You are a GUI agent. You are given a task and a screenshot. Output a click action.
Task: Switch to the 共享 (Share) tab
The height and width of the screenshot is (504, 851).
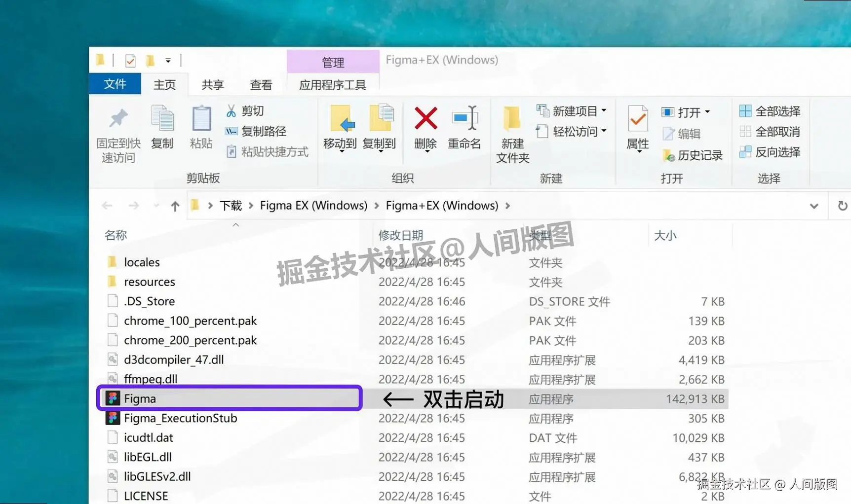click(213, 85)
